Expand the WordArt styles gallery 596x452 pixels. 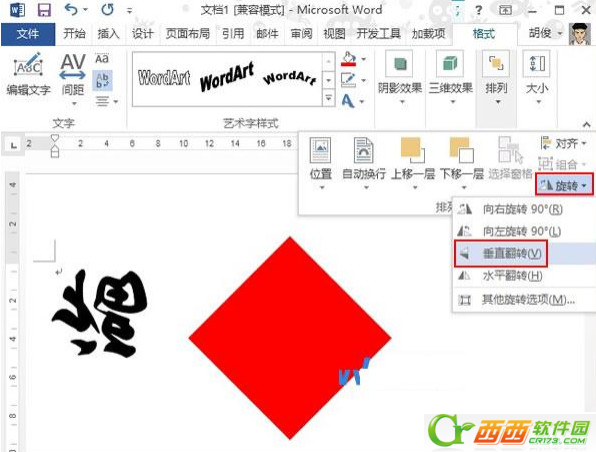coord(329,98)
